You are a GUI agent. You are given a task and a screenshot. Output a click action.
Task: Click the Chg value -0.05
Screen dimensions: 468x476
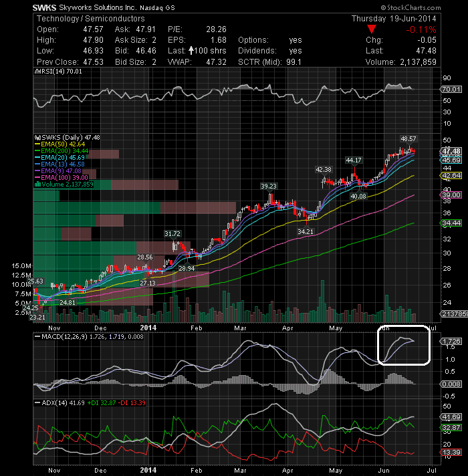(427, 40)
